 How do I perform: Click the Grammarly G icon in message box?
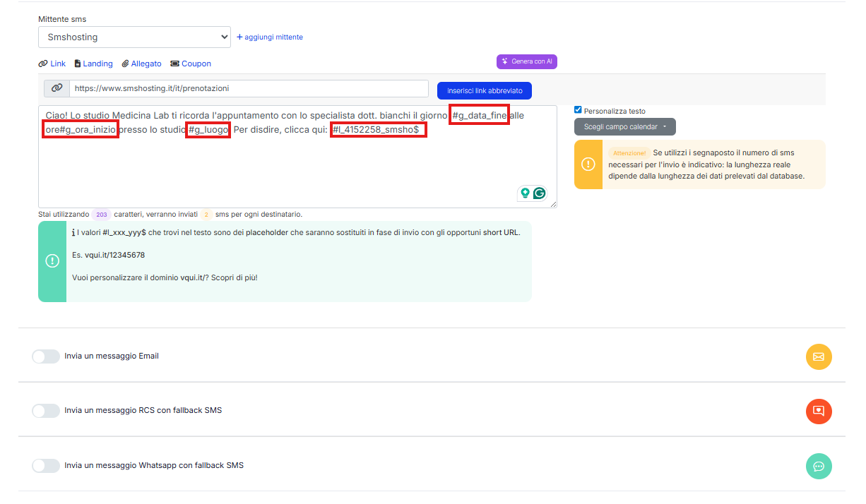(540, 193)
